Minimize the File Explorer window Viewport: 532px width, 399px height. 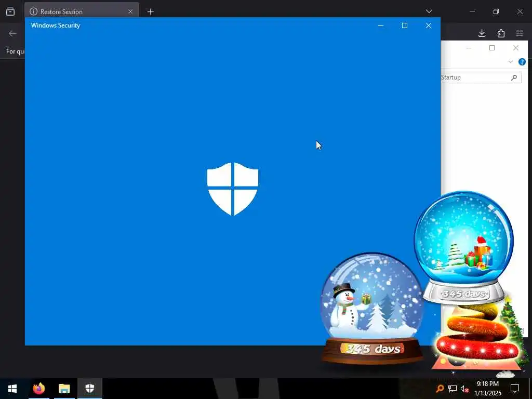[469, 48]
